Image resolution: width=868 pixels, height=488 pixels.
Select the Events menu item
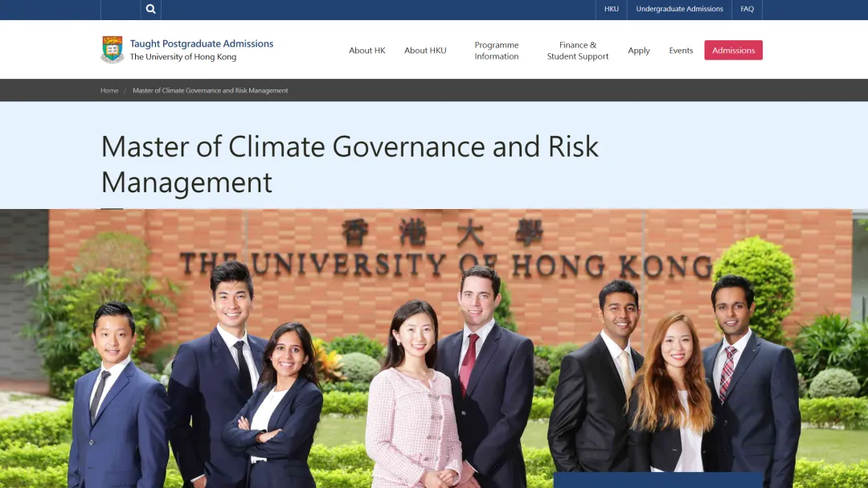681,51
